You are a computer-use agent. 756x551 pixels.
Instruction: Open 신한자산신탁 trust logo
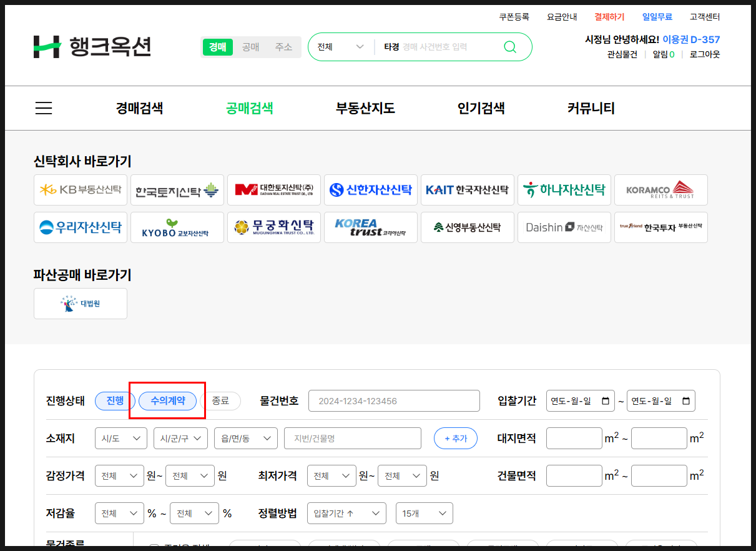coord(371,190)
